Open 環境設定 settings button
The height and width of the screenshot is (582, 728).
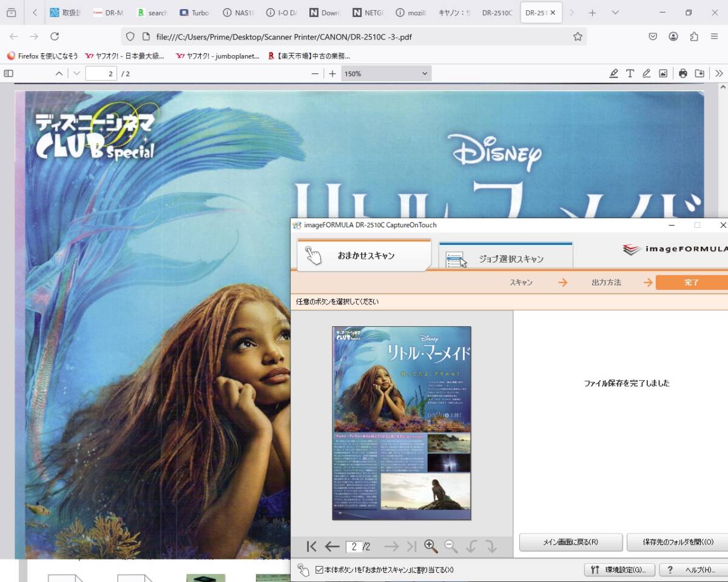point(619,570)
